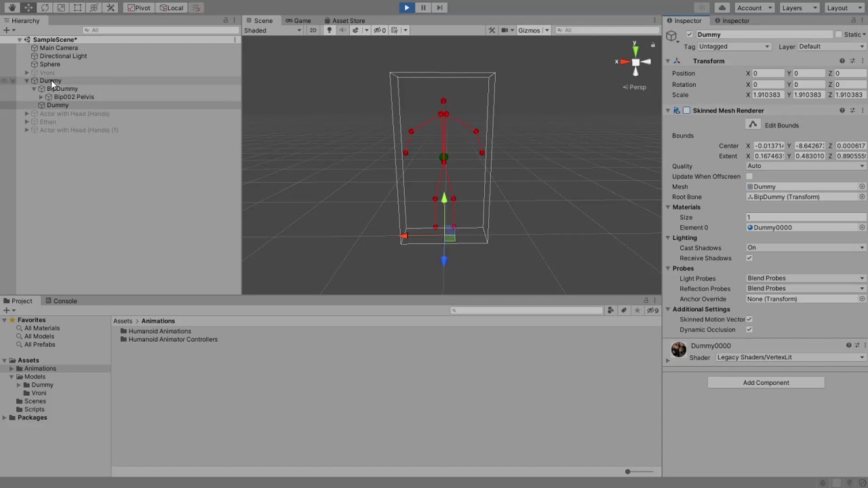Select the Rotate tool
Screen dimensions: 868x488
[x=45, y=7]
